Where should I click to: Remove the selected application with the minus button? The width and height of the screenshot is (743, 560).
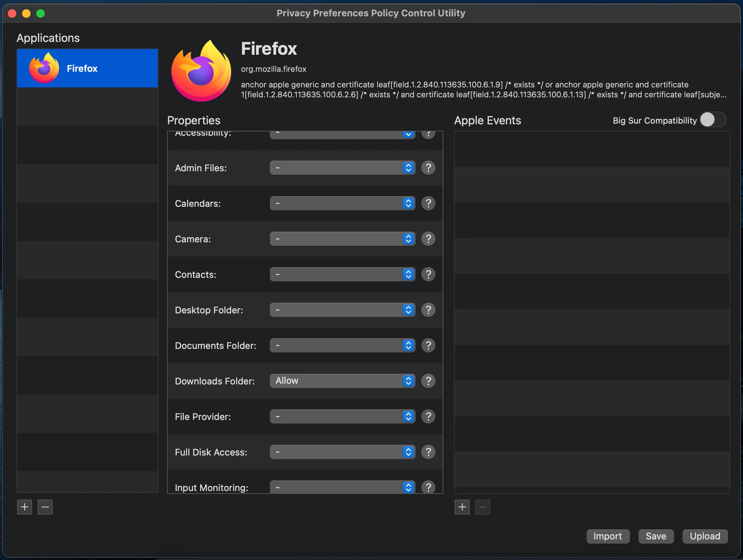[x=45, y=507]
